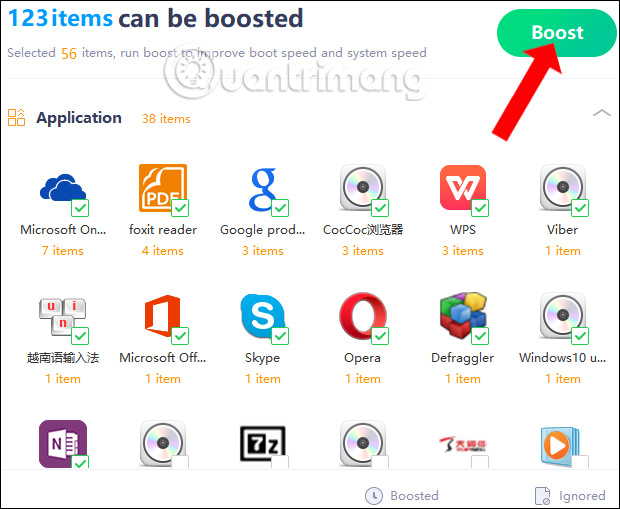The height and width of the screenshot is (509, 620).
Task: Uncheck the Opera checkbox
Action: 380,336
